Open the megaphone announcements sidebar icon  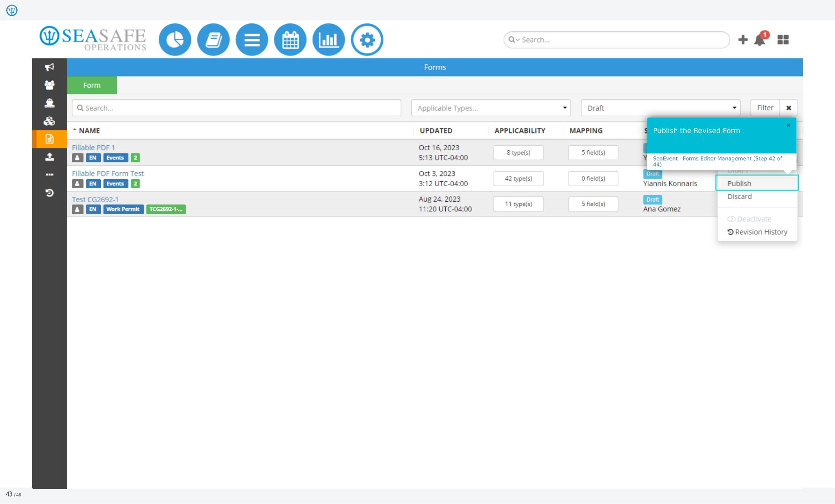click(x=49, y=67)
